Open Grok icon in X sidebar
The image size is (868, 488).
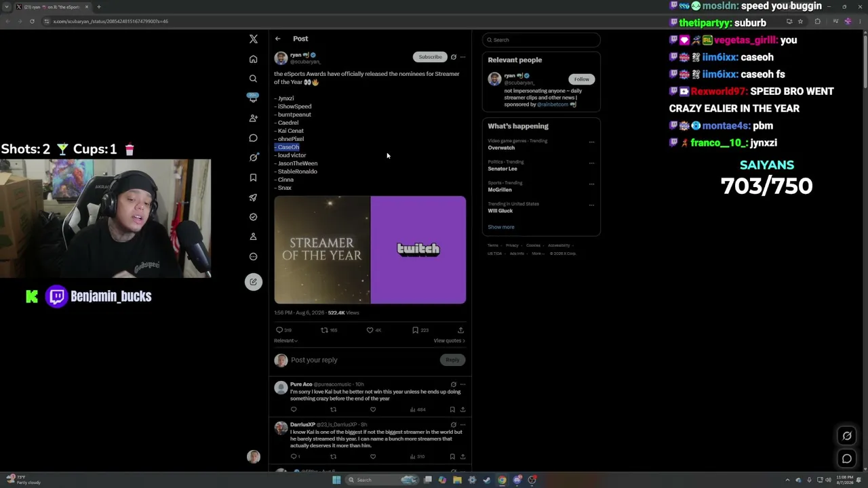coord(253,158)
